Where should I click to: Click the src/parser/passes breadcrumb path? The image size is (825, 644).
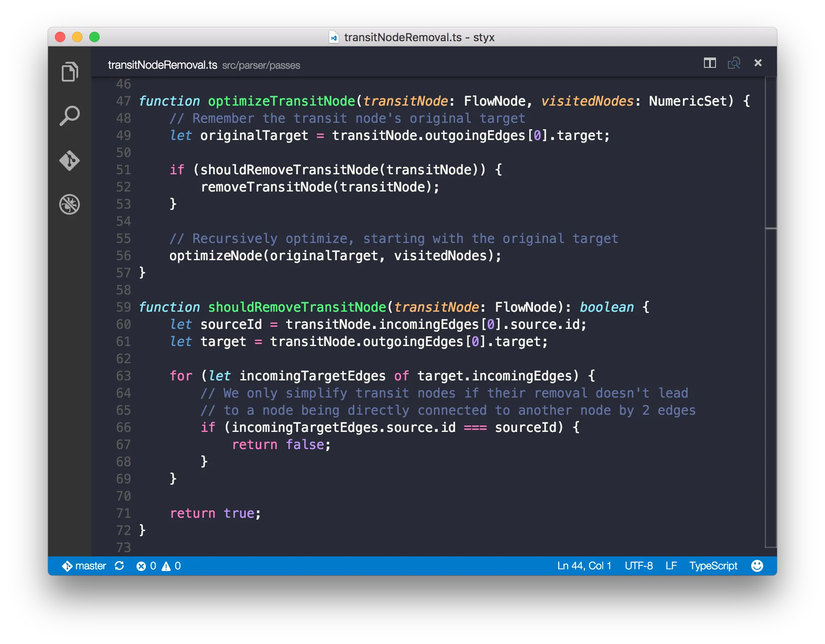tap(261, 65)
